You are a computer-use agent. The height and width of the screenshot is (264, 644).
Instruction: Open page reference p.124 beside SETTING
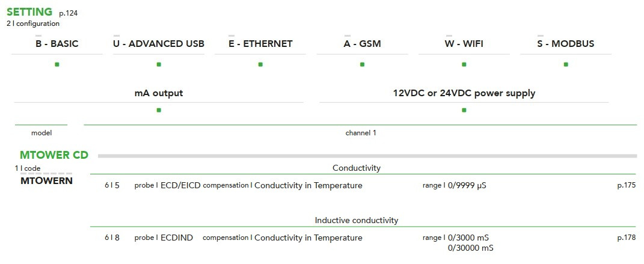(x=69, y=13)
